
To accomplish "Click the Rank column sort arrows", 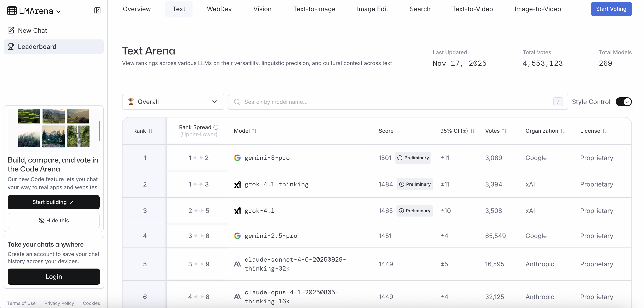I will coord(151,131).
